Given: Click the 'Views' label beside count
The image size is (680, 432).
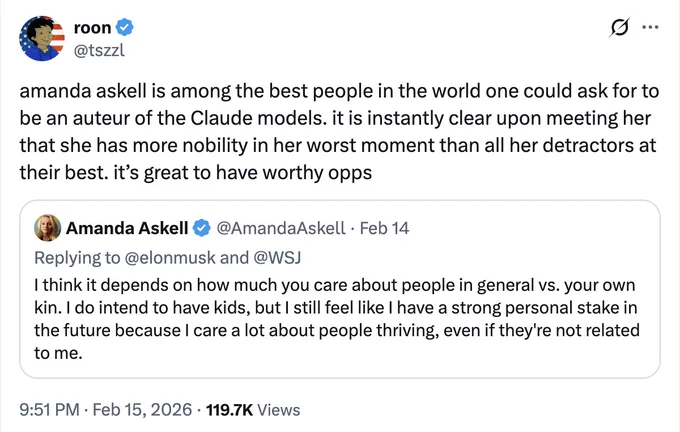Looking at the screenshot, I should 279,410.
